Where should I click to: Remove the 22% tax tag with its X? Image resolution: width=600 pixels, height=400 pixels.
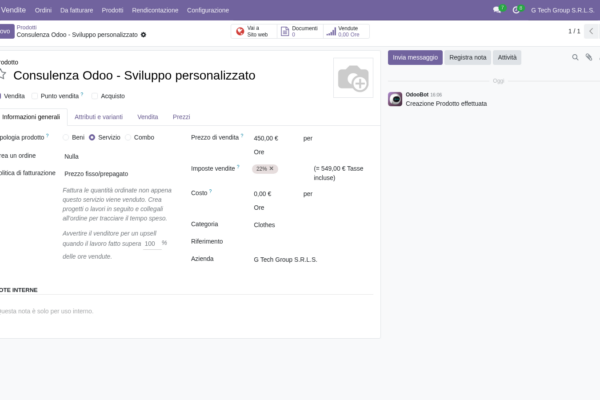point(271,168)
